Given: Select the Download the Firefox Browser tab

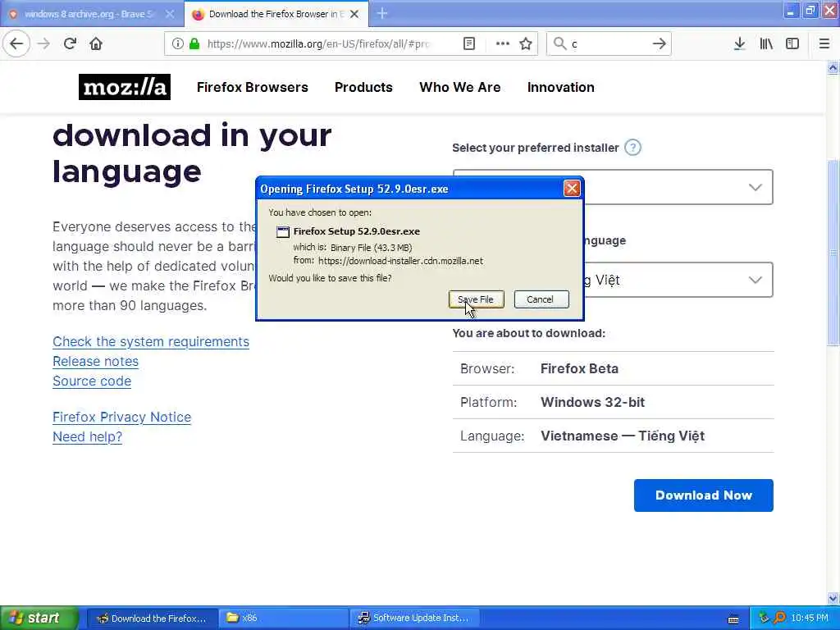Looking at the screenshot, I should (x=276, y=14).
